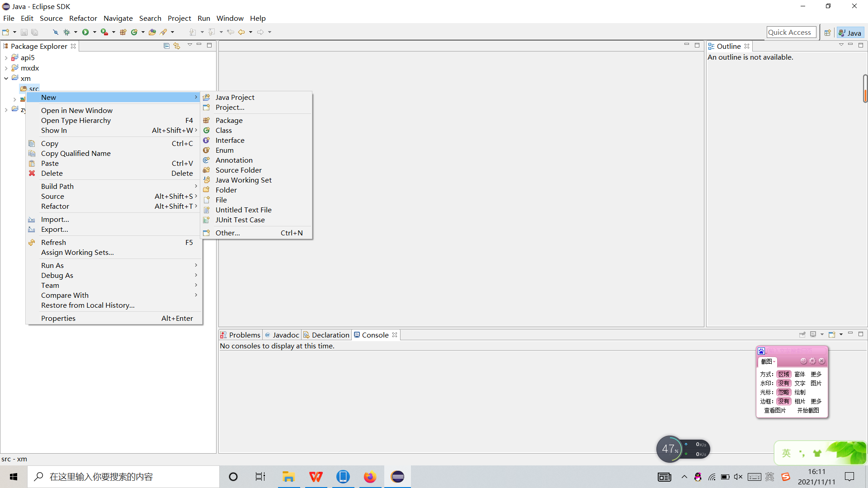This screenshot has width=868, height=488.
Task: Click the Display Selected Console icon
Action: (813, 334)
